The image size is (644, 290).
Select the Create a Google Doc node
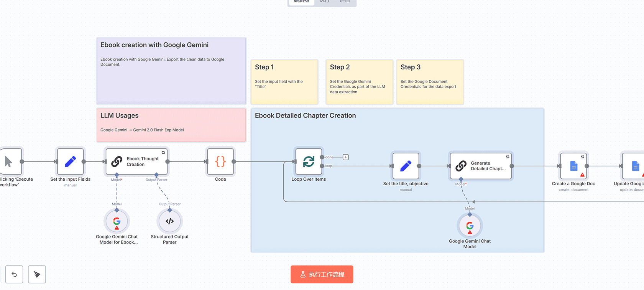[x=573, y=166]
